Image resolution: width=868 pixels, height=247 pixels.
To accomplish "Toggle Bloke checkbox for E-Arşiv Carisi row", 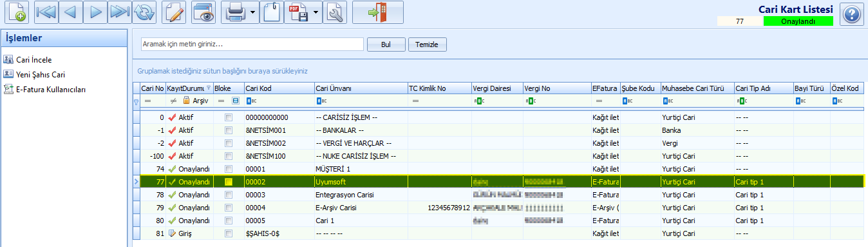I will click(228, 208).
